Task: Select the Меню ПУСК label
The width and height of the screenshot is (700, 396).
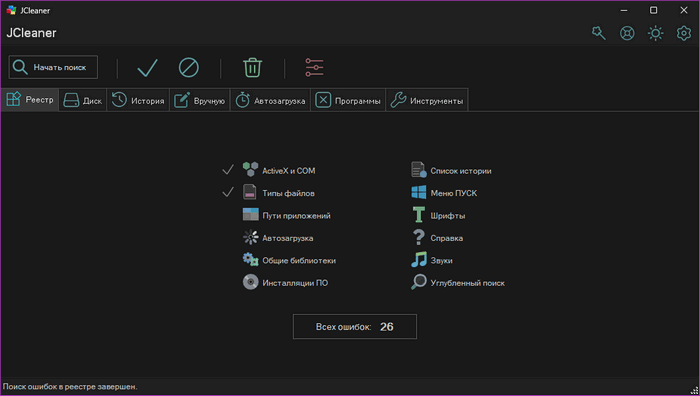Action: point(454,193)
